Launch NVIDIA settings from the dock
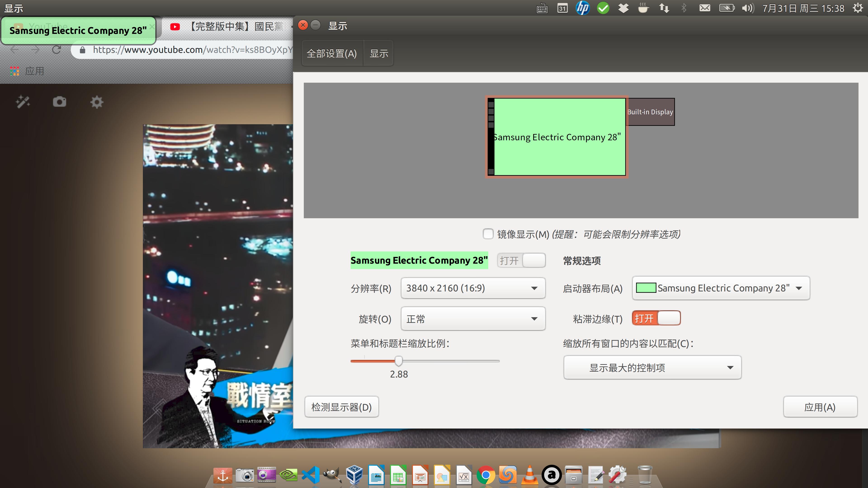868x488 pixels. pyautogui.click(x=289, y=475)
